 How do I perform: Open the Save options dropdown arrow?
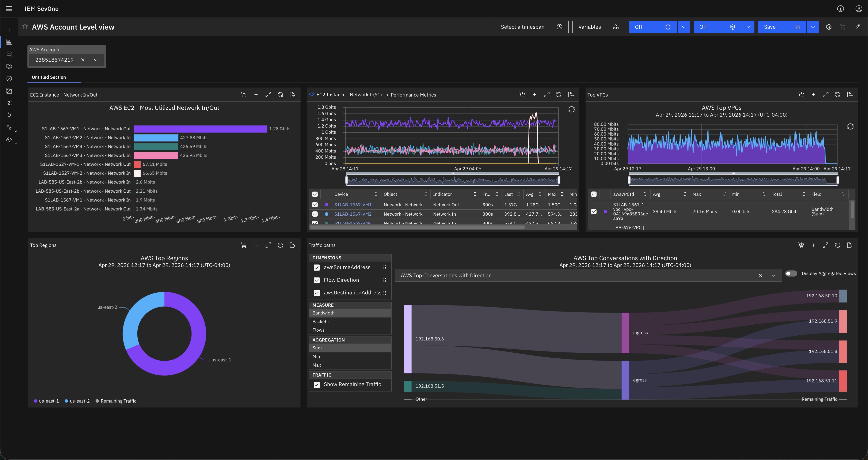(813, 27)
